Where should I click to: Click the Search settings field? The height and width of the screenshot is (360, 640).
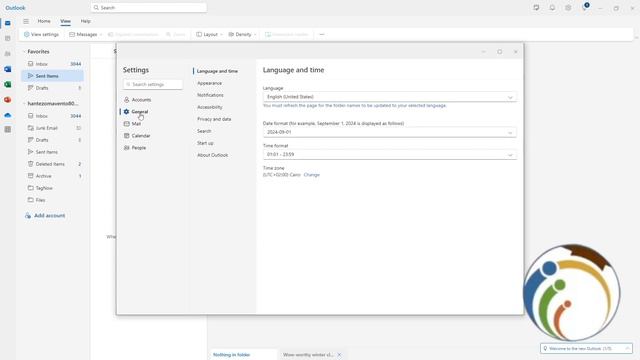click(x=153, y=84)
